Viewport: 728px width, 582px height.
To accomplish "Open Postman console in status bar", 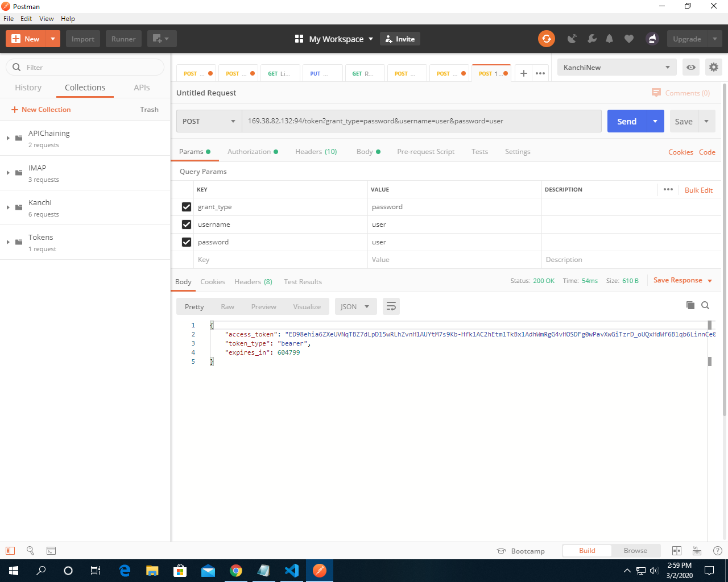I will coord(51,550).
